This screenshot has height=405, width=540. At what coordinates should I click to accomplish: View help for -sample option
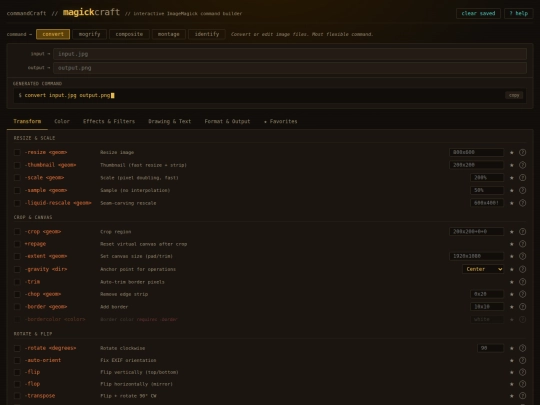pos(522,190)
